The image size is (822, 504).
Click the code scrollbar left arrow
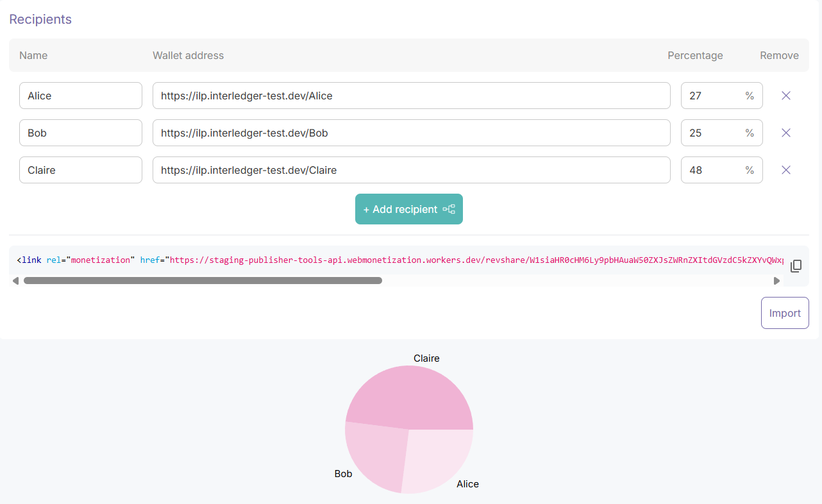[x=15, y=281]
